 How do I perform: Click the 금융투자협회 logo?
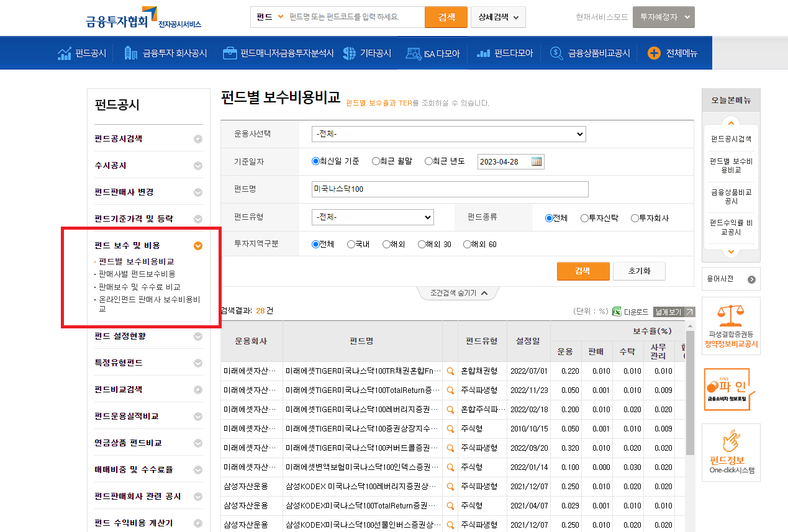[143, 17]
